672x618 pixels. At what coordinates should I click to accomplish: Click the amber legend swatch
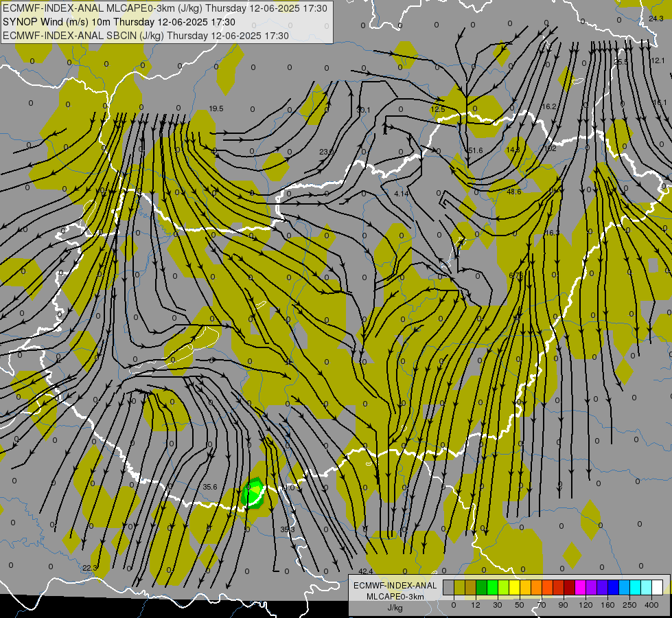pos(525,587)
